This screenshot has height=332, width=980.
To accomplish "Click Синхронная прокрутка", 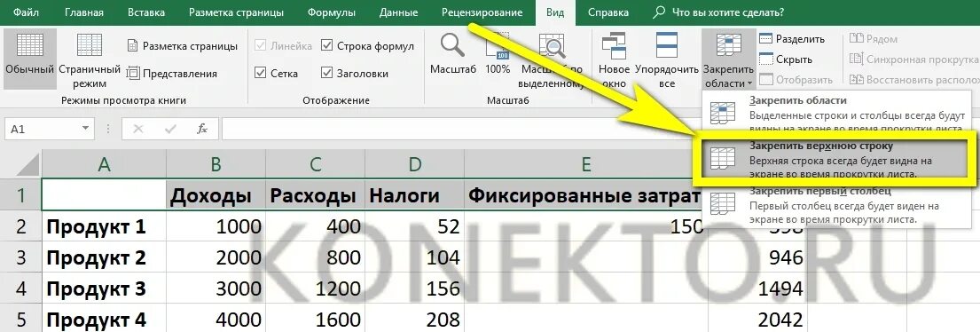I will 913,59.
